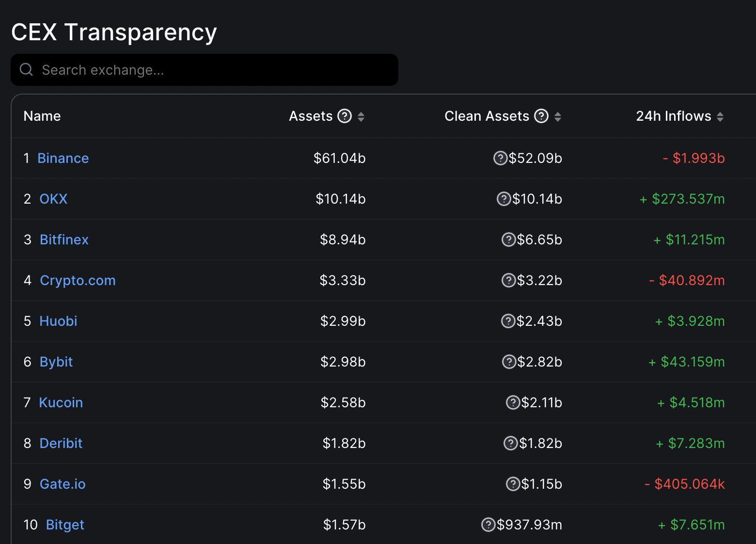Image resolution: width=756 pixels, height=544 pixels.
Task: Open the Bitget exchange link
Action: tap(65, 525)
